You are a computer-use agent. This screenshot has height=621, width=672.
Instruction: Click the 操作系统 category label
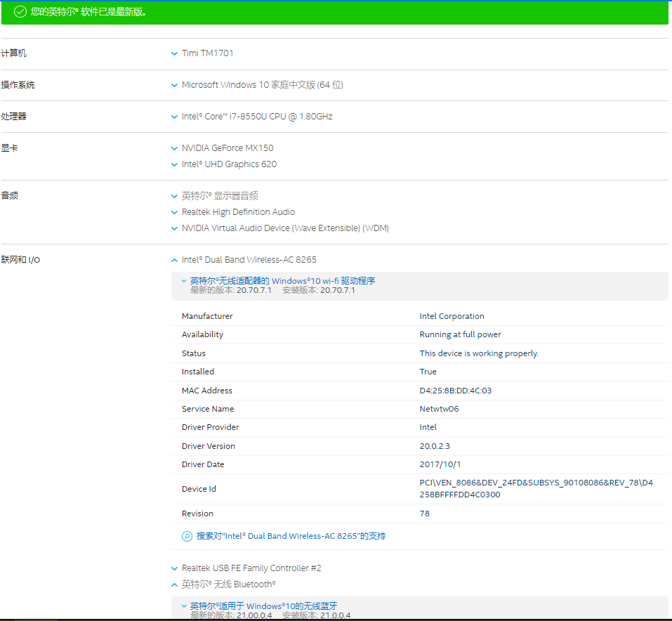click(x=18, y=85)
